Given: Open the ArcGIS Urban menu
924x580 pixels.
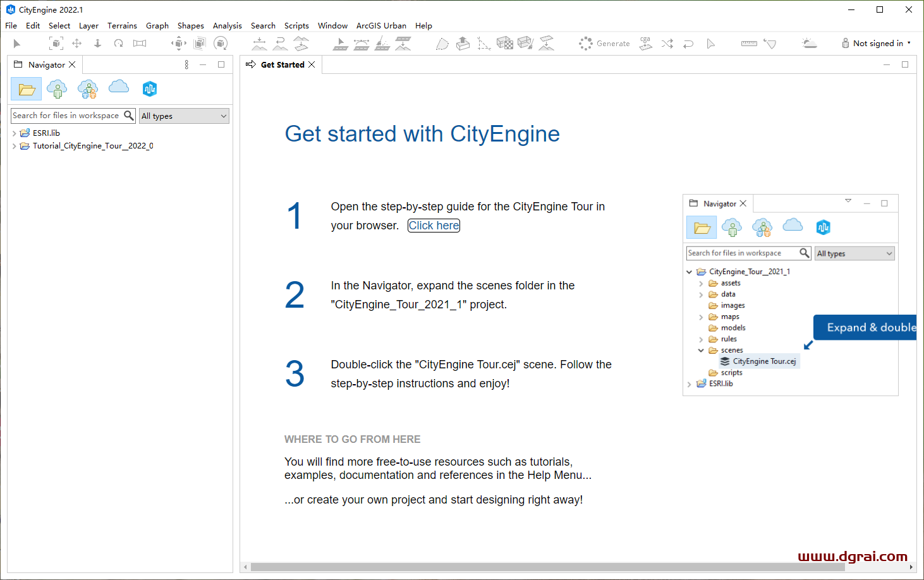Looking at the screenshot, I should click(381, 25).
